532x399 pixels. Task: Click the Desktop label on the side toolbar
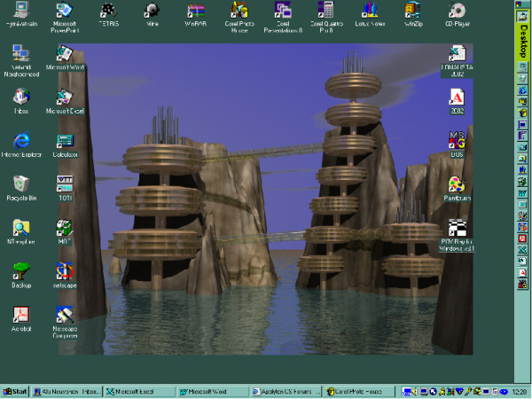coord(523,41)
